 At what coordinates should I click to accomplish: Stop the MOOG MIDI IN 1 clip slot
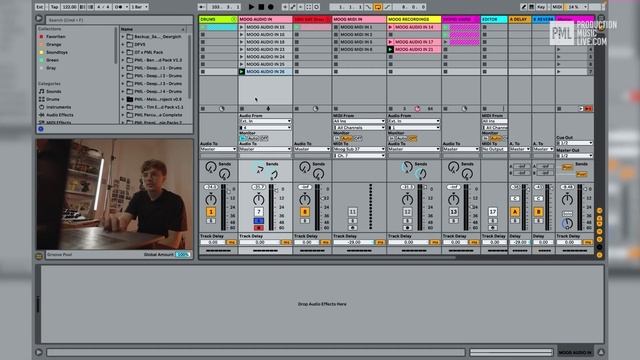pos(336,27)
